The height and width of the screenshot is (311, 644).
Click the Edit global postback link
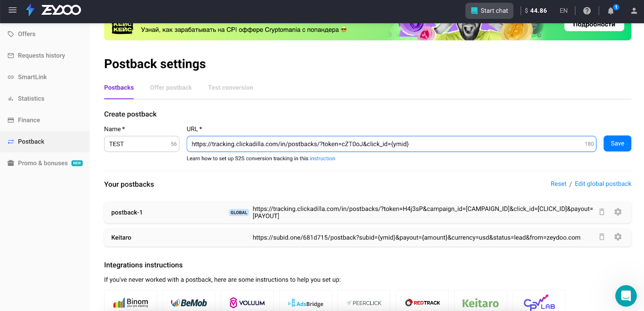point(603,184)
